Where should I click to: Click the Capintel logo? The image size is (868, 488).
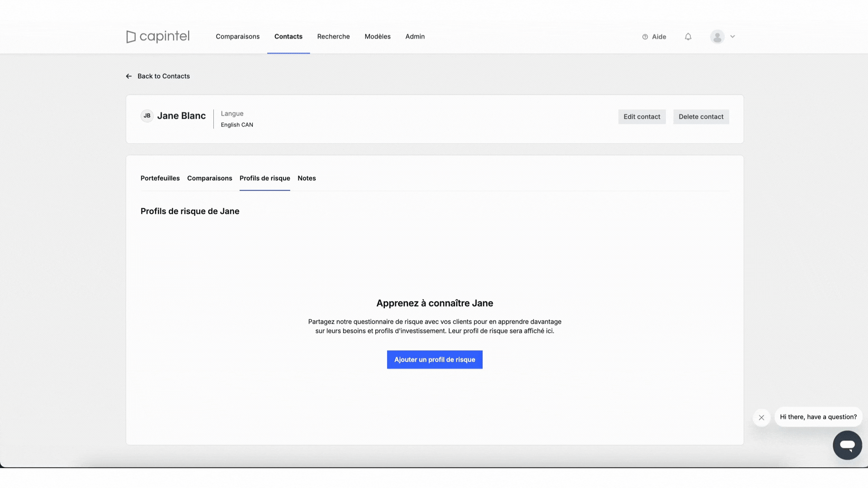point(158,37)
